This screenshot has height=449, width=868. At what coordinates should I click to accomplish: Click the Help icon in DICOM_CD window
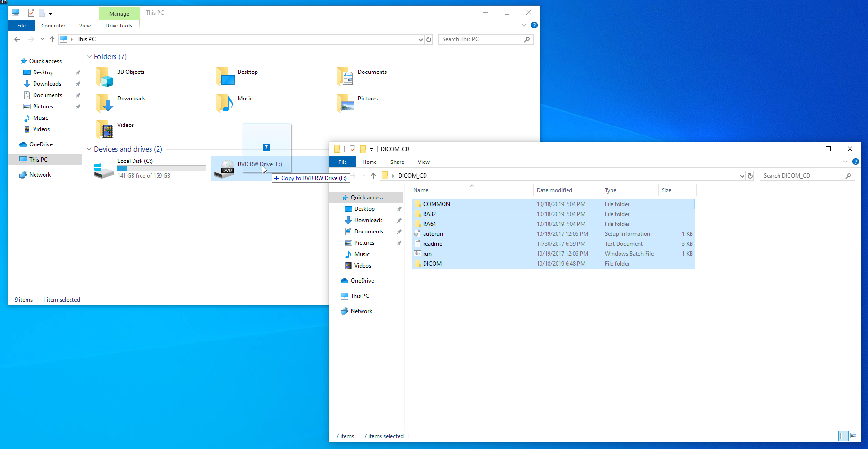[855, 162]
